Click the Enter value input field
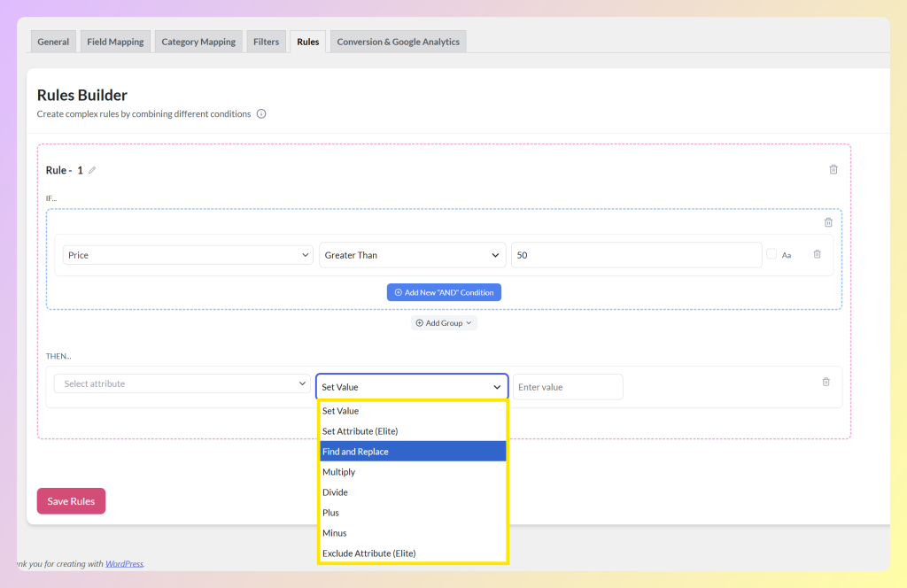Screen dimensions: 907x588 (x=568, y=387)
